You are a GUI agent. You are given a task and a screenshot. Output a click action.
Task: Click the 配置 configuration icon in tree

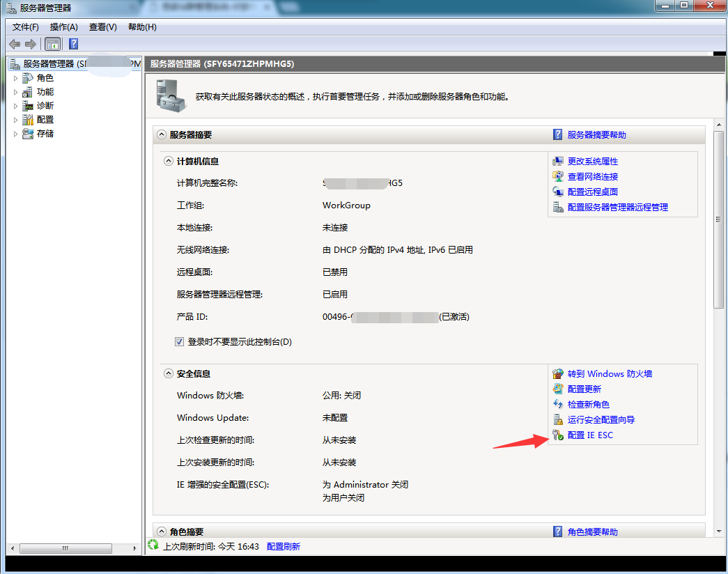[x=28, y=120]
